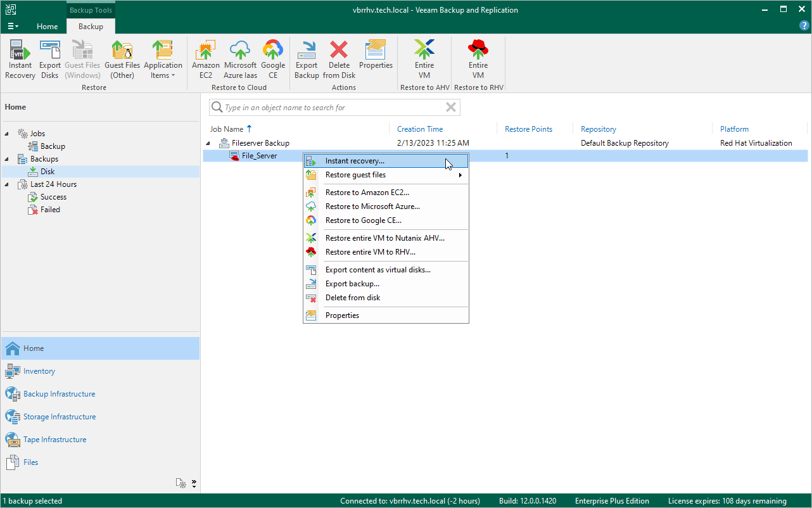Viewport: 812px width, 508px height.
Task: Select Last 24 Hours tree item
Action: coord(53,184)
